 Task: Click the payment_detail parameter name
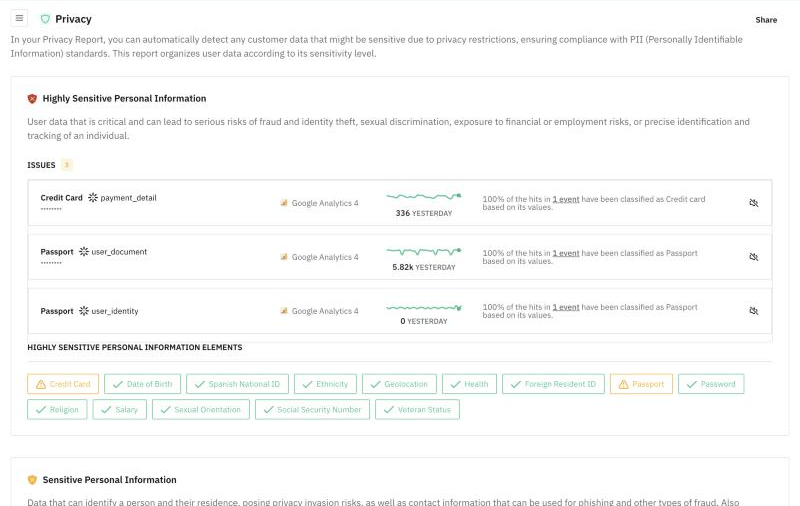click(129, 198)
